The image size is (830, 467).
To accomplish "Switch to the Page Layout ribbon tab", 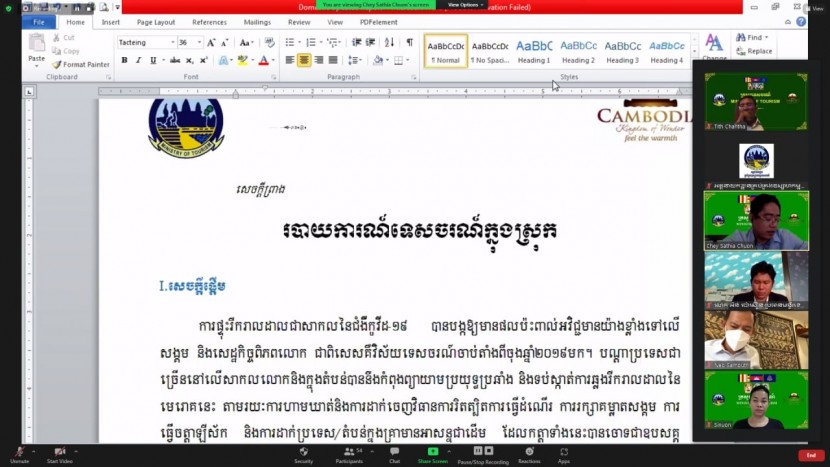I will click(x=155, y=22).
